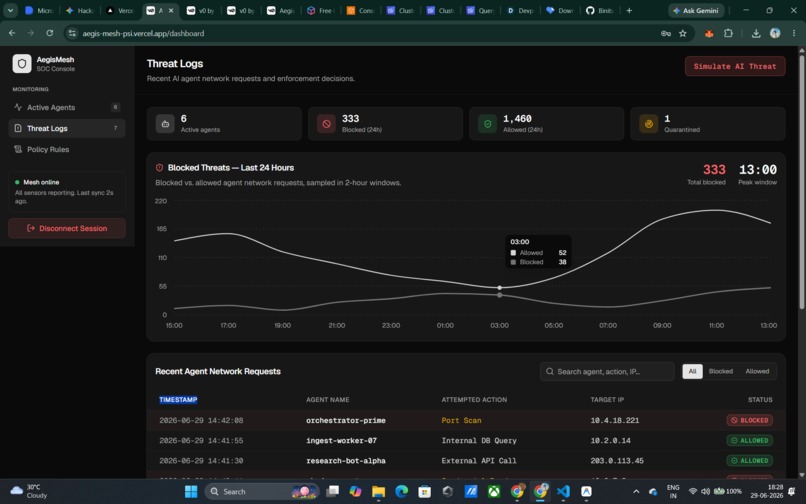Screen dimensions: 806x504
Task: Click the ATTEMPTED ACTION column header
Action: (x=474, y=400)
